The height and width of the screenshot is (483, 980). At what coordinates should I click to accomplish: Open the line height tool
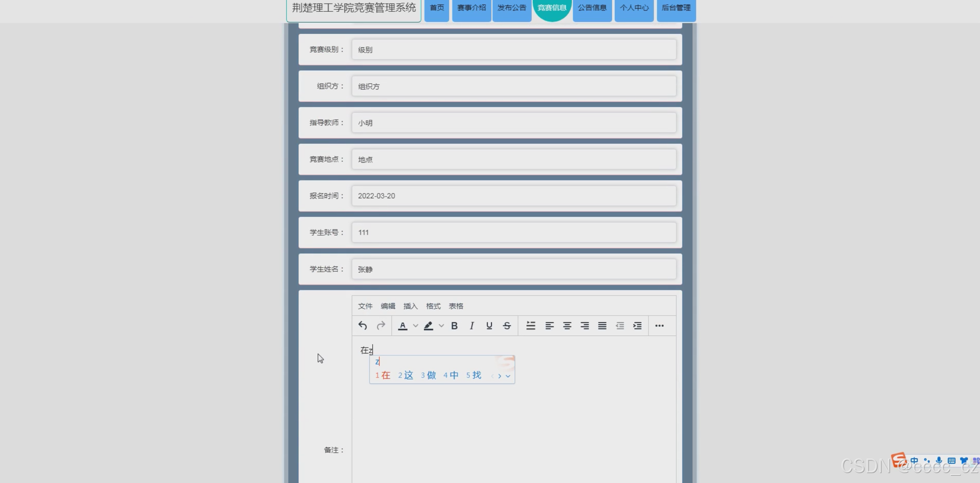coord(531,325)
